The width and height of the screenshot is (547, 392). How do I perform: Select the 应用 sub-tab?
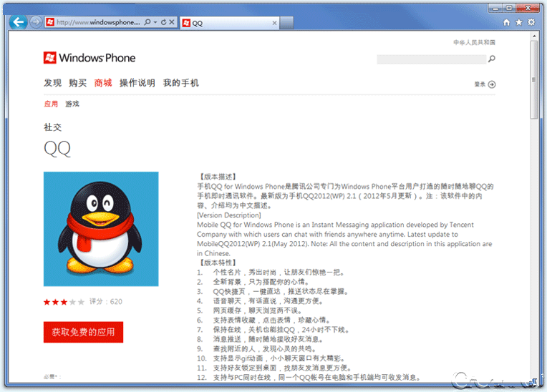tap(51, 104)
